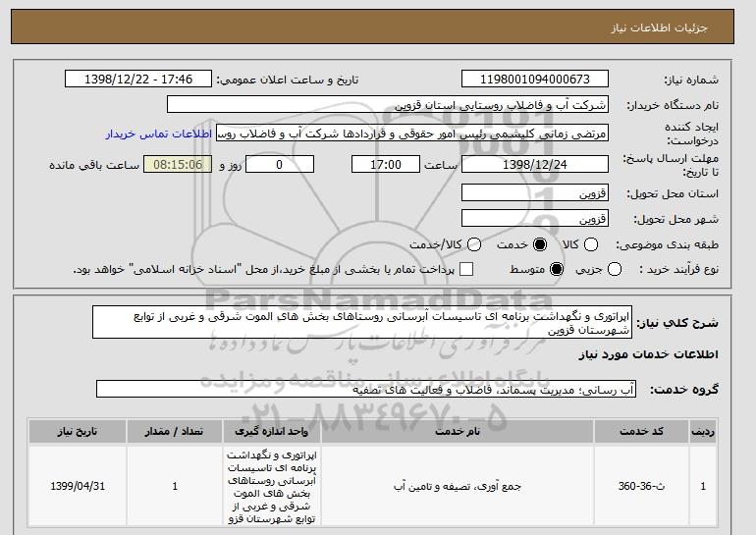Click the تعداد / مقدار column header
The height and width of the screenshot is (535, 756).
[175, 431]
